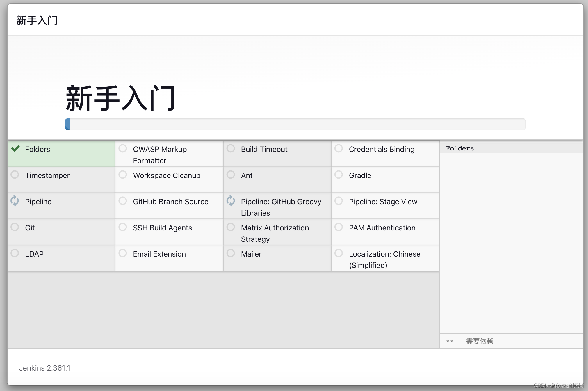
Task: Click the Folders entry in the install log
Action: coord(459,148)
